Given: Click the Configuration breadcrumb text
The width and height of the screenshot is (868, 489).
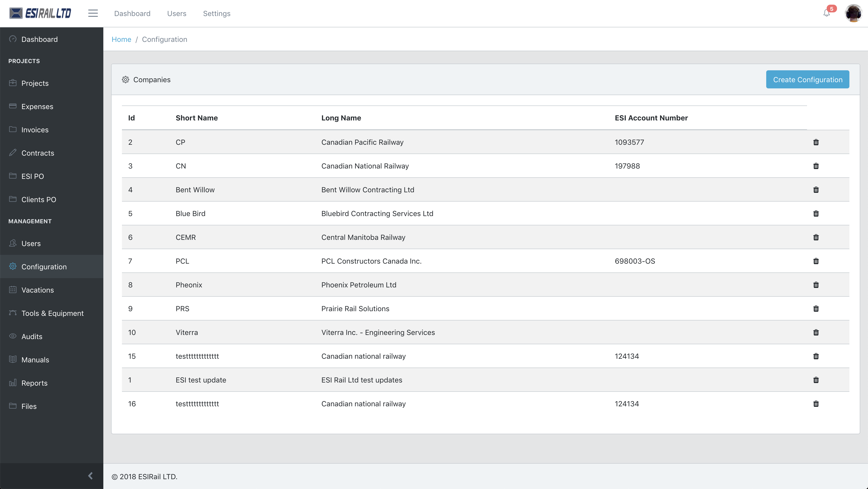Looking at the screenshot, I should coord(165,40).
